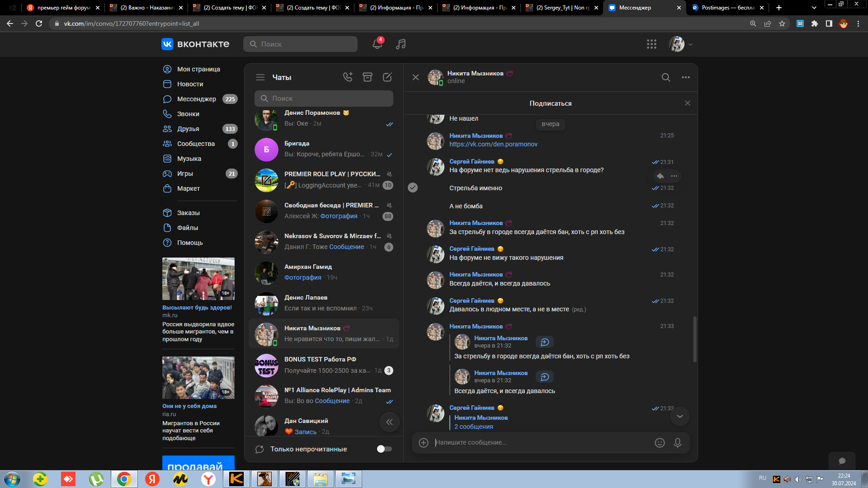Open the vk.com/den.poramonov link

point(493,144)
